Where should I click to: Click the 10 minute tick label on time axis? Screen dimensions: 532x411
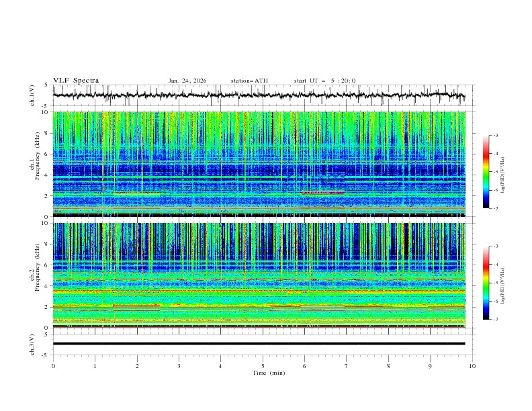pyautogui.click(x=472, y=366)
